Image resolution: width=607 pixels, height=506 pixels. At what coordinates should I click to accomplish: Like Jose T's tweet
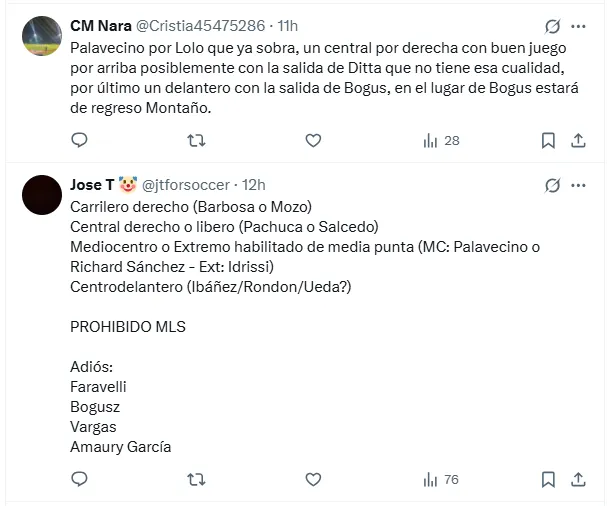coord(313,480)
